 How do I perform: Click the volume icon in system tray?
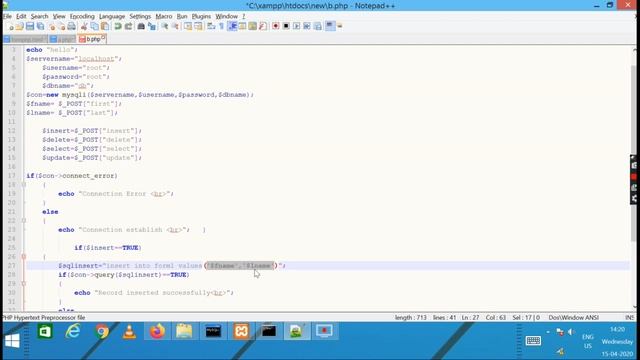point(571,332)
